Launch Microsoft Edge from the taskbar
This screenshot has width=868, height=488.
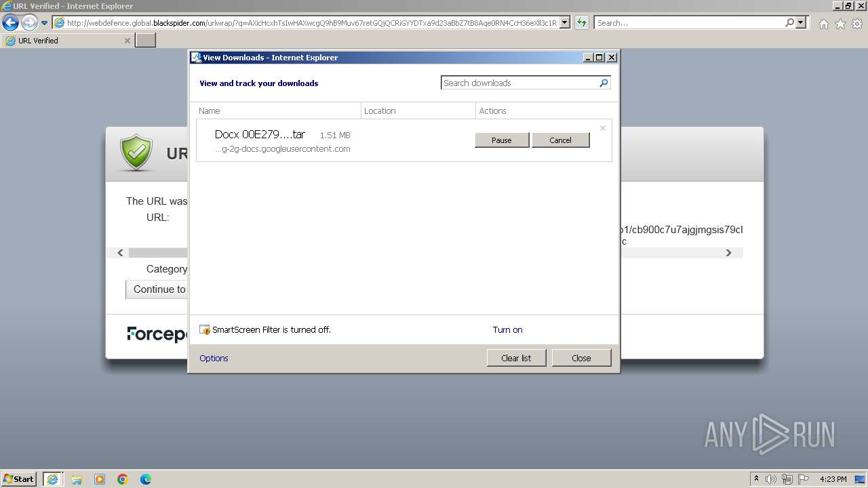click(x=146, y=479)
